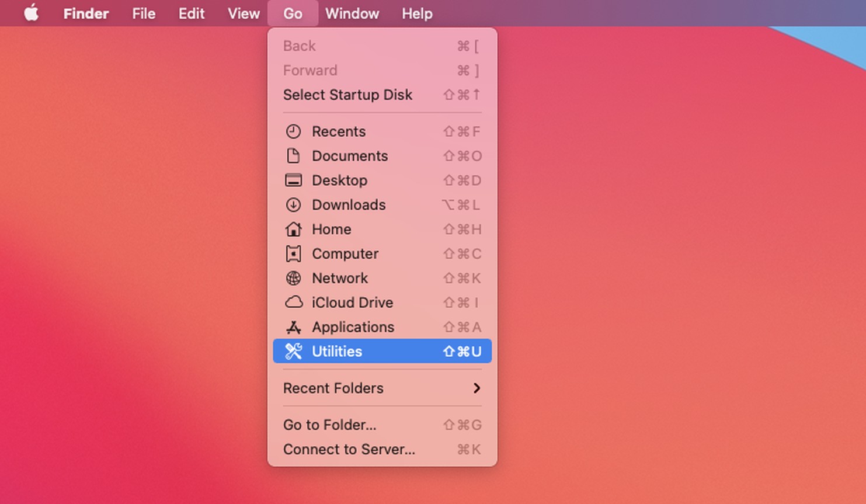This screenshot has height=504, width=866.
Task: Click the Recents label
Action: 339,131
